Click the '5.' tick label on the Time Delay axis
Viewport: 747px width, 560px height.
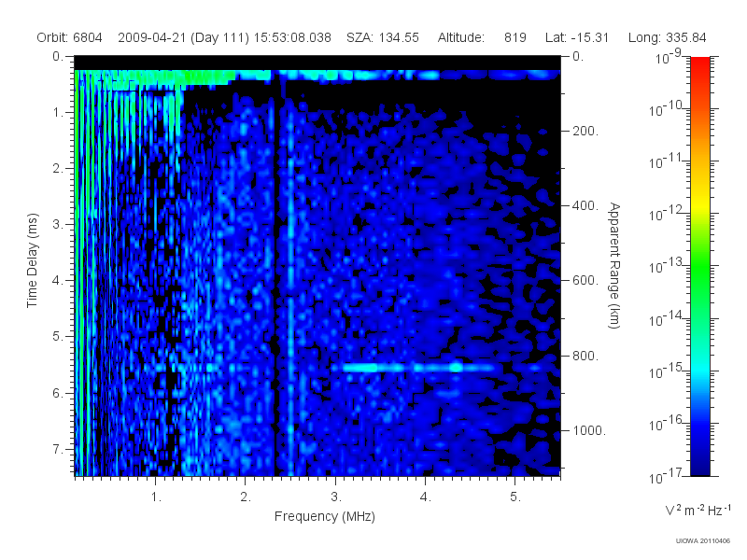[x=57, y=336]
